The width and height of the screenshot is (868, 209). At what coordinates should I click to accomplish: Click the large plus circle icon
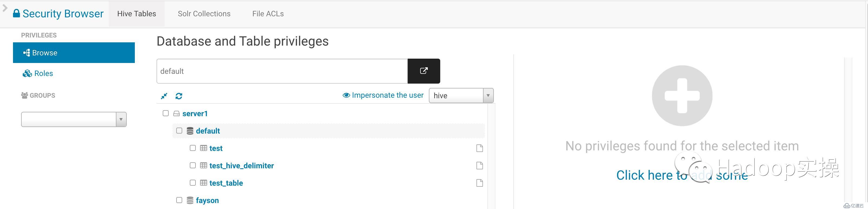[x=682, y=96]
